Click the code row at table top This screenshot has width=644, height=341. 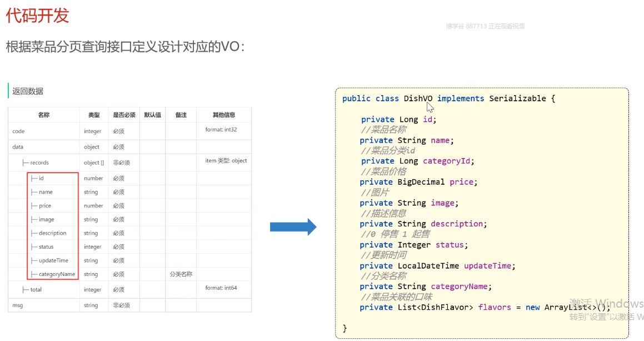pos(19,131)
